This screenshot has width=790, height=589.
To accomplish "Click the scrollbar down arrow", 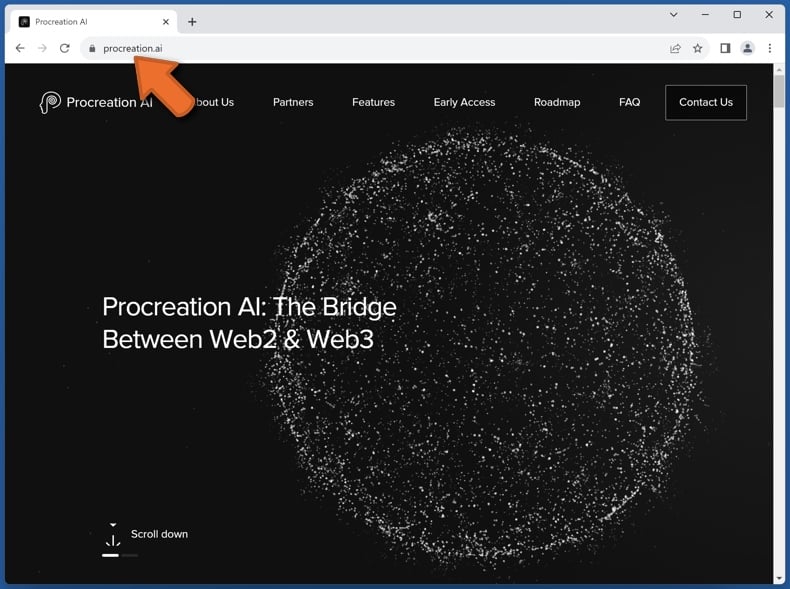I will pos(779,578).
